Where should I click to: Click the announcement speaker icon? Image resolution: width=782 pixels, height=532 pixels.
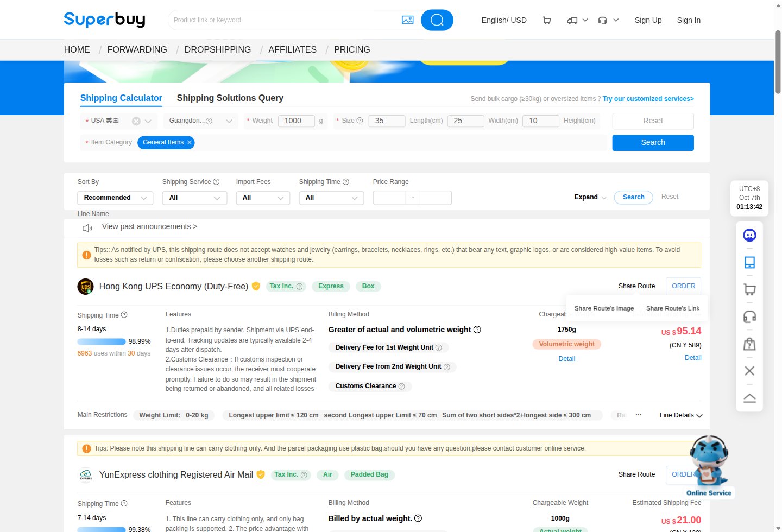pyautogui.click(x=87, y=228)
